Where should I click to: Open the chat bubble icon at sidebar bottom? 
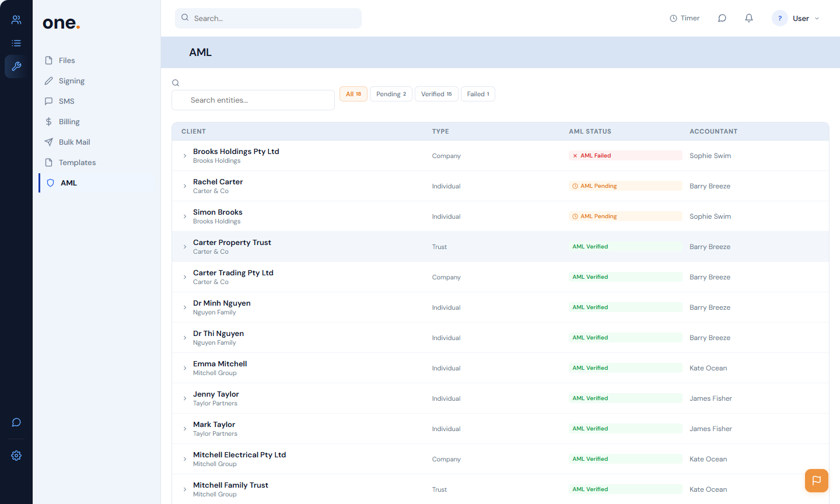(x=16, y=422)
